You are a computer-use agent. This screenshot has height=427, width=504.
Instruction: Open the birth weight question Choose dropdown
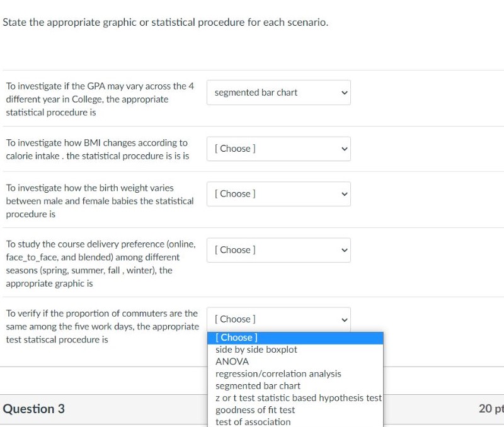(x=278, y=193)
